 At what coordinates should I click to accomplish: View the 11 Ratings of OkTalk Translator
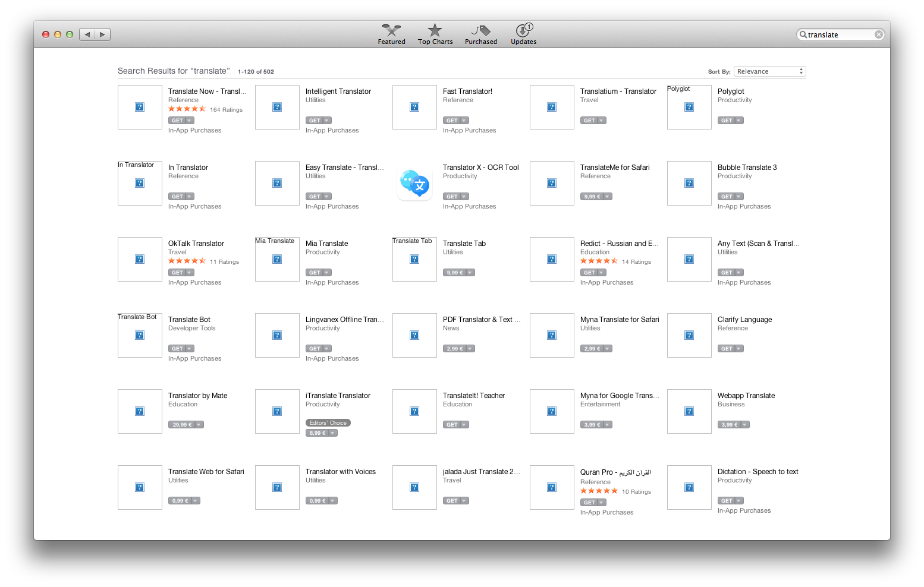tap(224, 262)
